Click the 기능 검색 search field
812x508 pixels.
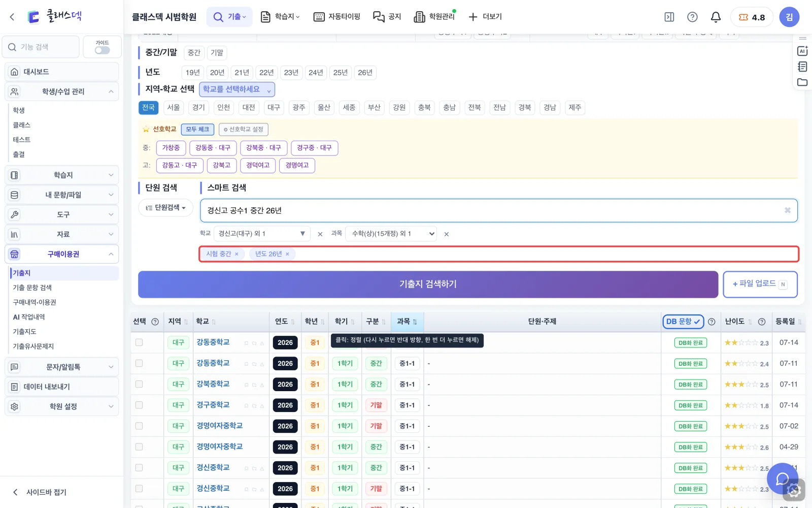tap(41, 47)
